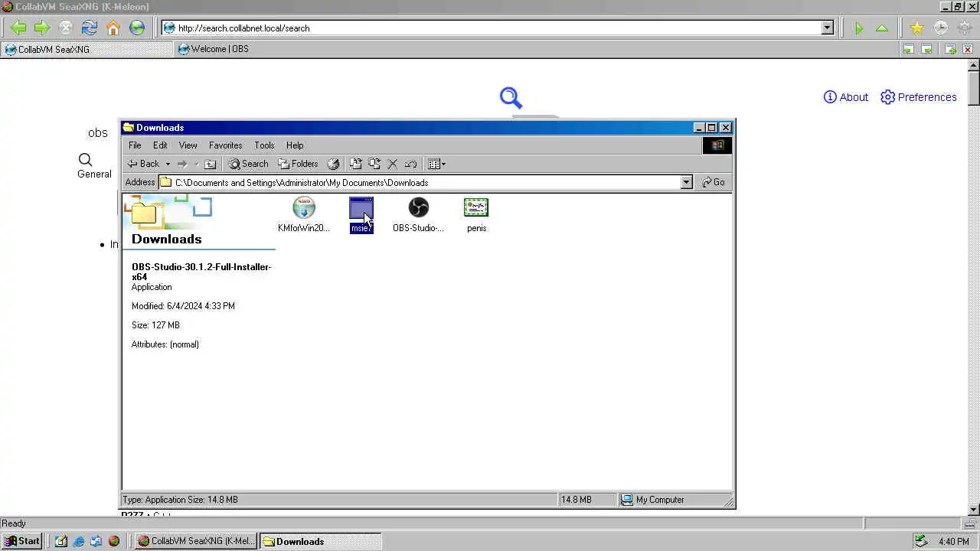980x551 pixels.
Task: Open the About link on SearXNG page
Action: tap(845, 97)
